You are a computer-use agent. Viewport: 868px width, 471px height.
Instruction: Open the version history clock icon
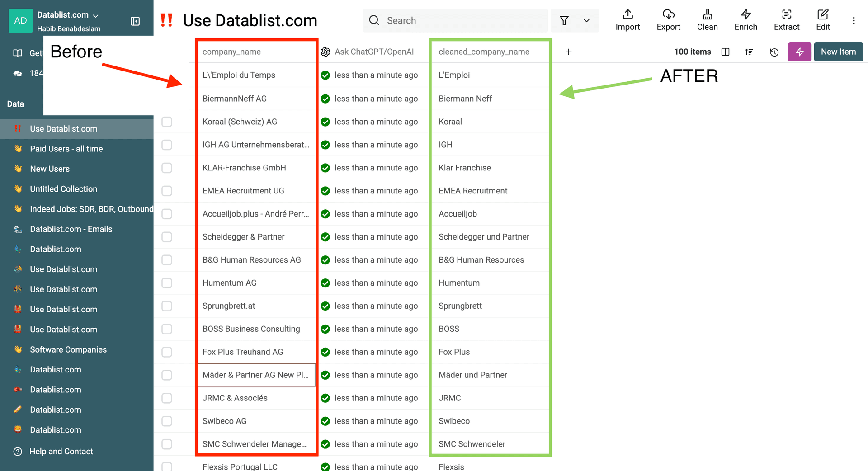tap(774, 52)
